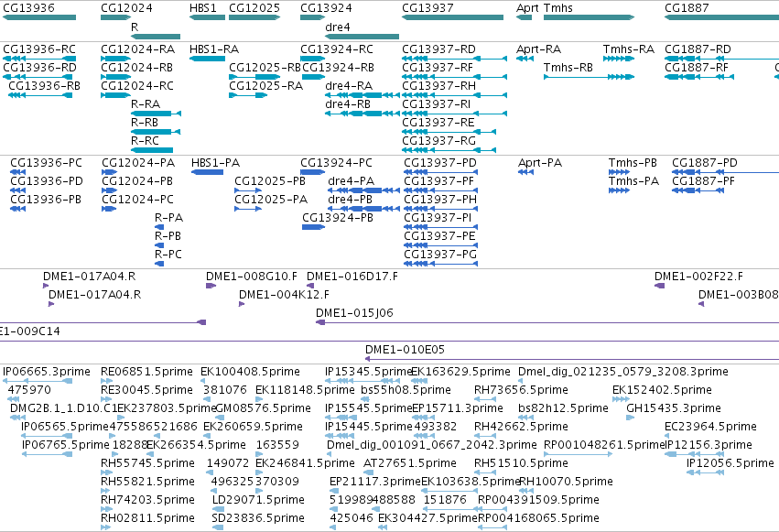Screen dimensions: 779x532
Task: Select transcript CG12024-RC
Action: [115, 95]
